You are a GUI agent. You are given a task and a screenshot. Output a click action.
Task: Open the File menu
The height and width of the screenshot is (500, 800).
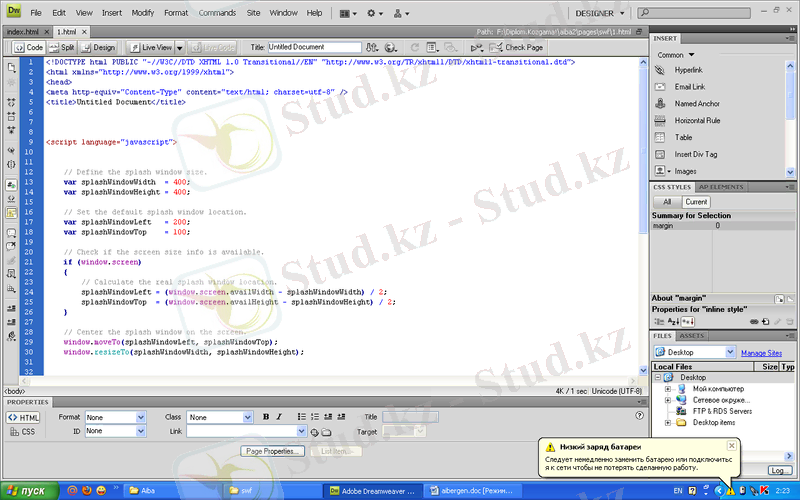(36, 13)
